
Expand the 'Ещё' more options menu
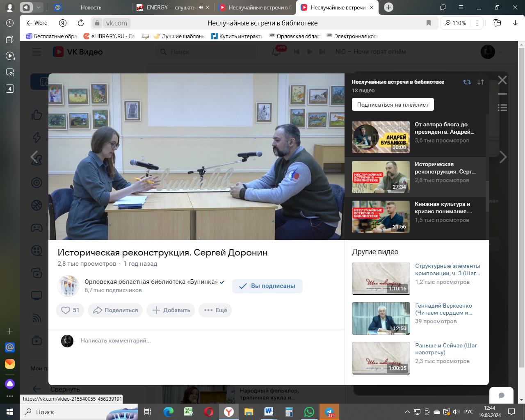(x=215, y=310)
